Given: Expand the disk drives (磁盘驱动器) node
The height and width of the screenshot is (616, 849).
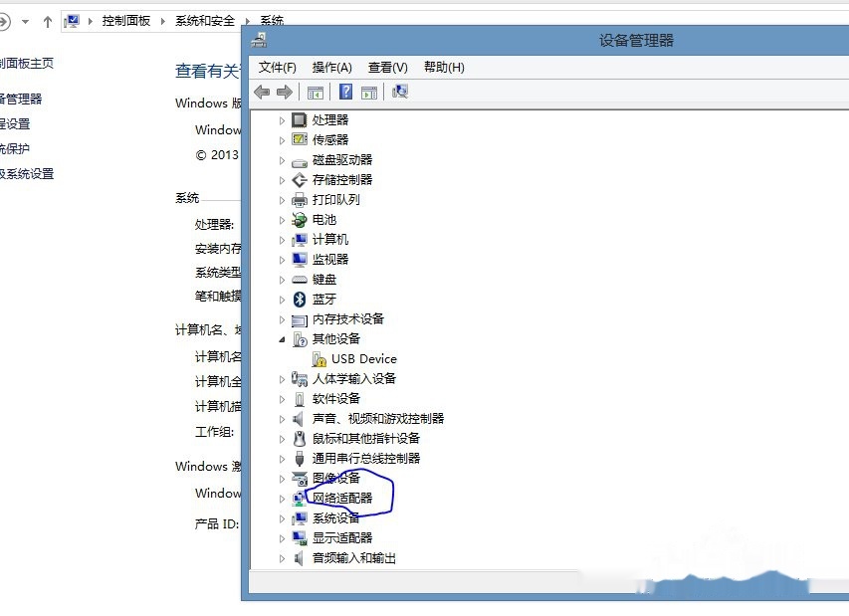Looking at the screenshot, I should pyautogui.click(x=283, y=160).
